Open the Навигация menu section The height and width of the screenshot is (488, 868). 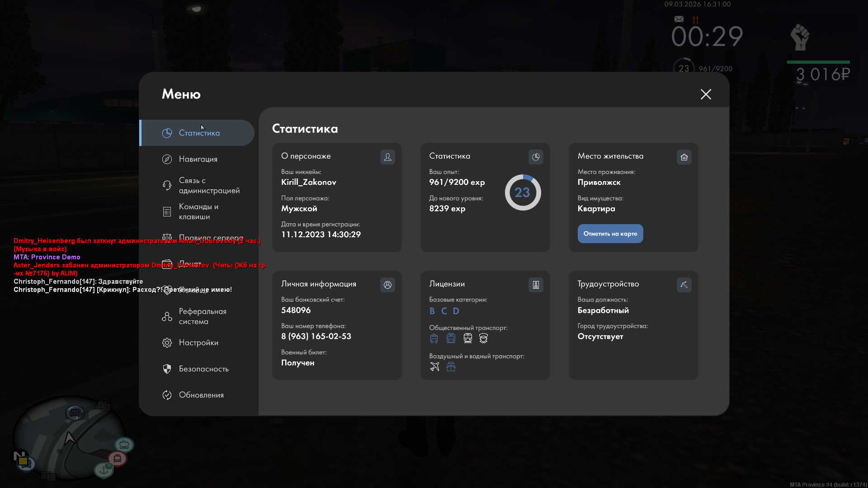click(x=198, y=159)
